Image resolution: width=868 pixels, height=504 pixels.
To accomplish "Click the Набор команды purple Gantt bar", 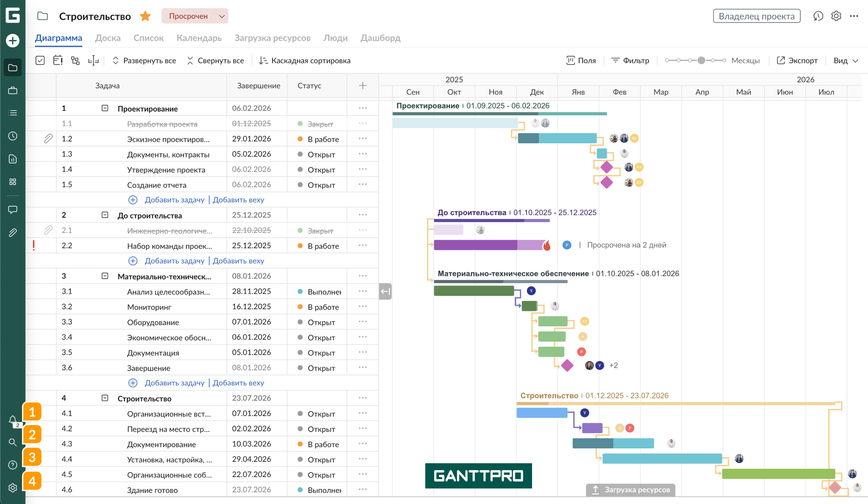I will 491,245.
